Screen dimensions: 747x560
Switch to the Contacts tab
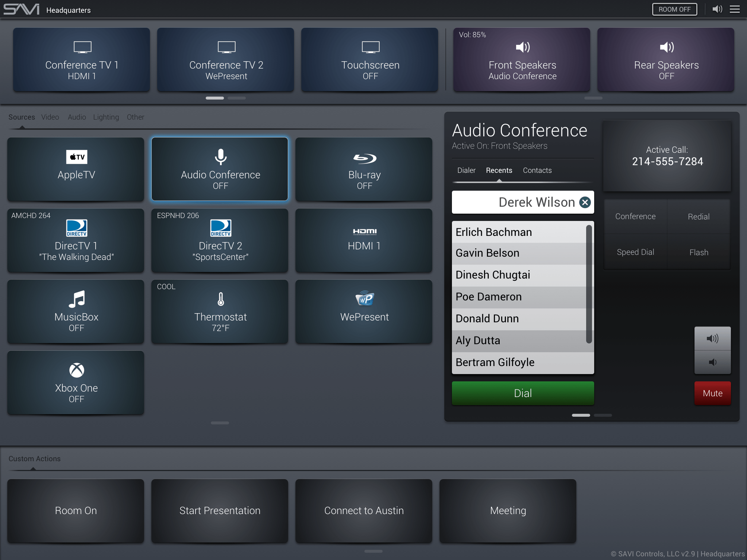point(537,170)
